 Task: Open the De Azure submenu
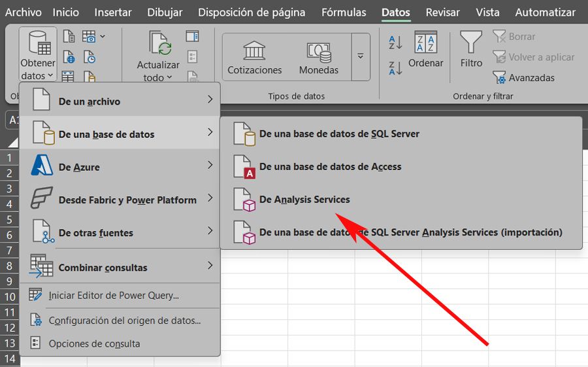(x=120, y=166)
